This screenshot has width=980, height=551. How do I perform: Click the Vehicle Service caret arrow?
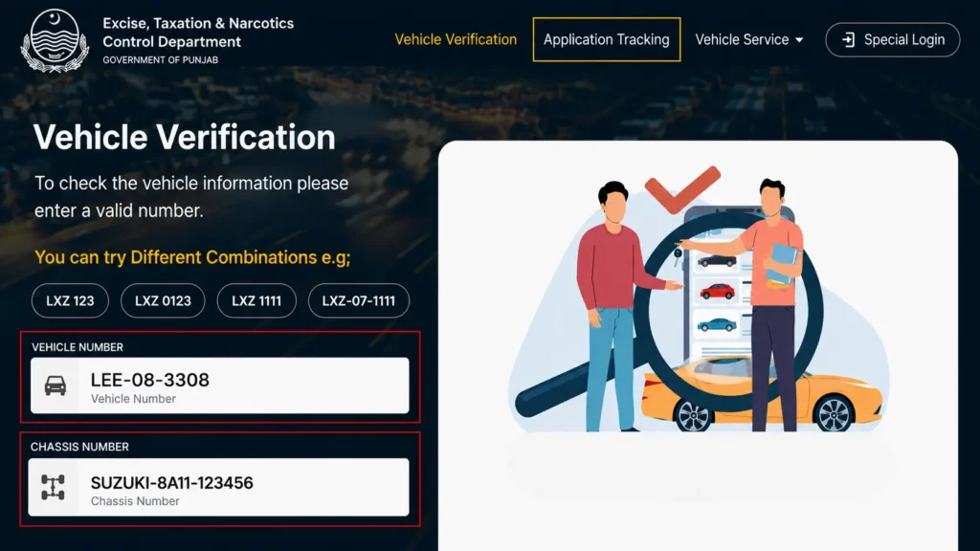click(799, 40)
